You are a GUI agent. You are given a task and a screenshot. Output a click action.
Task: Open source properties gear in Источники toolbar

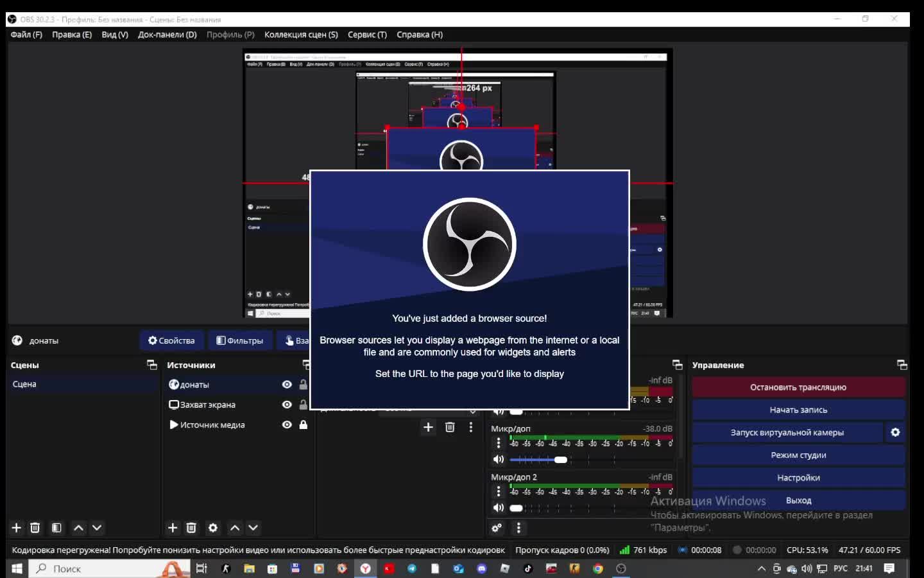(x=213, y=528)
